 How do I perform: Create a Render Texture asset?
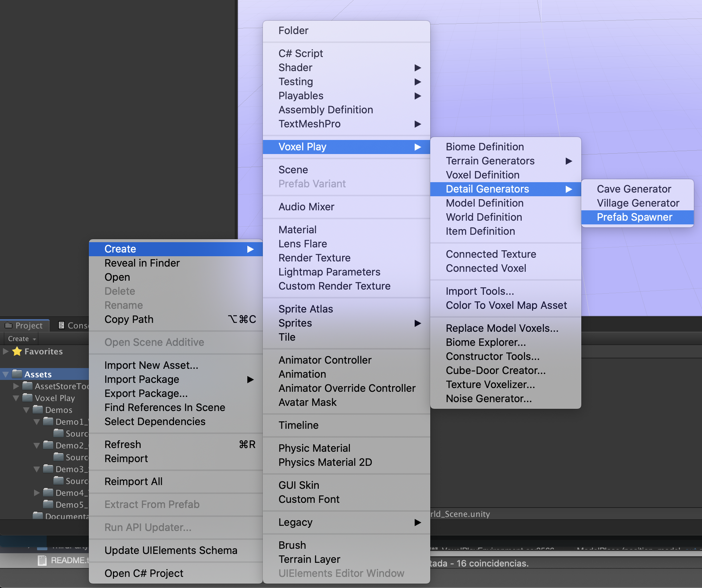[x=346, y=258]
